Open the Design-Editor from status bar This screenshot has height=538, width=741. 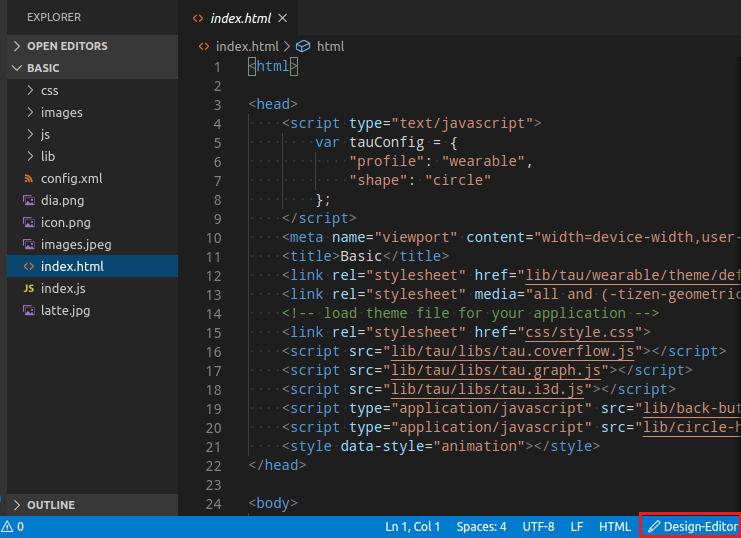click(x=691, y=526)
